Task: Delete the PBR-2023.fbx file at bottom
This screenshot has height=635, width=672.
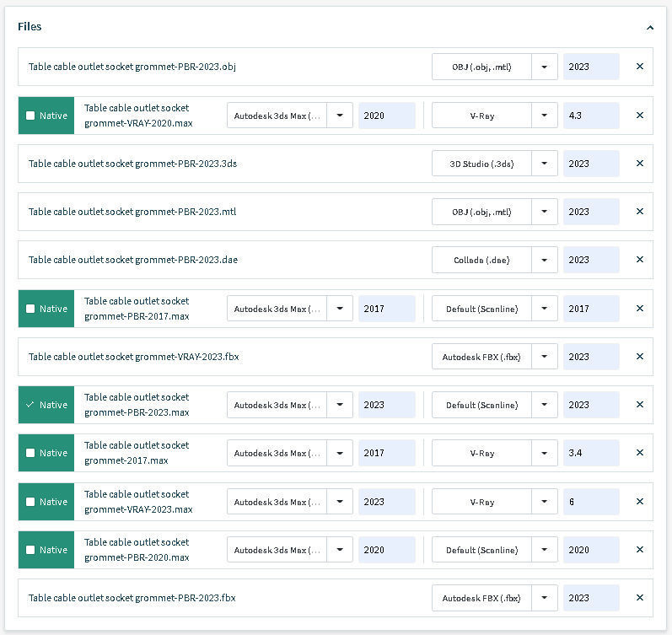Action: pyautogui.click(x=639, y=598)
